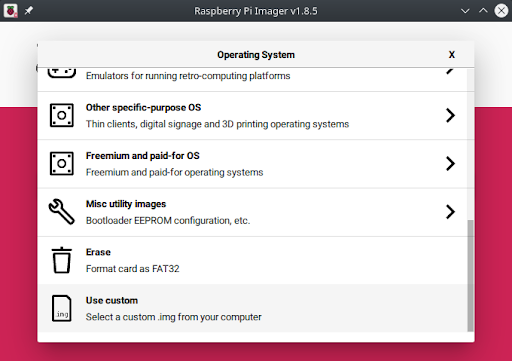Close the Raspberry Pi Imager window

pyautogui.click(x=501, y=11)
